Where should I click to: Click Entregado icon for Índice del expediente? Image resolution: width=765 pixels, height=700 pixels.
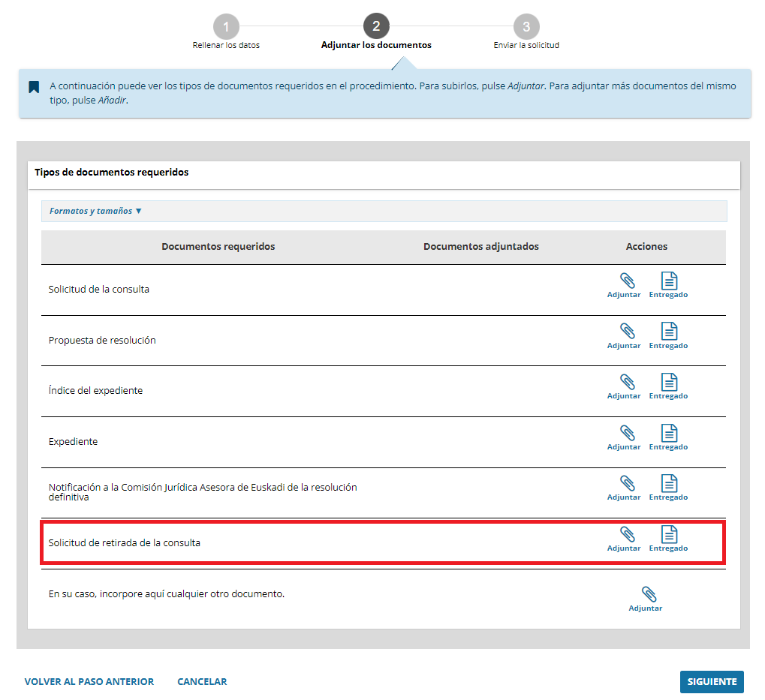pos(668,386)
